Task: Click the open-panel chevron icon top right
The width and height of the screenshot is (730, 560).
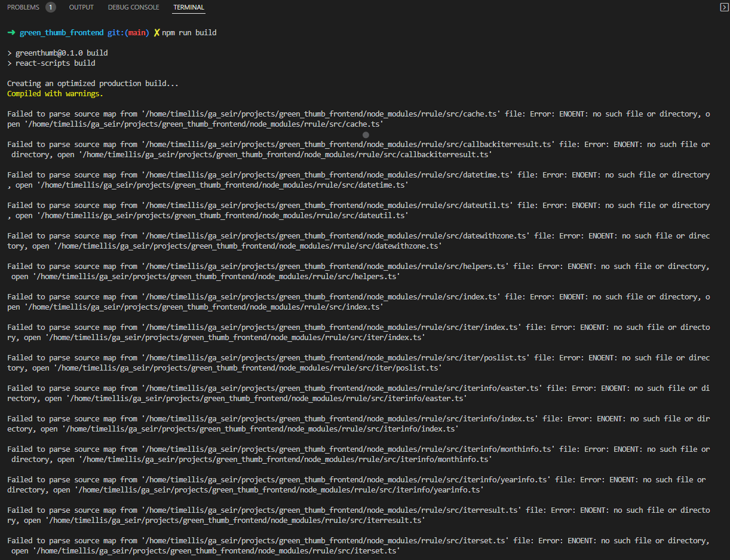Action: coord(723,7)
